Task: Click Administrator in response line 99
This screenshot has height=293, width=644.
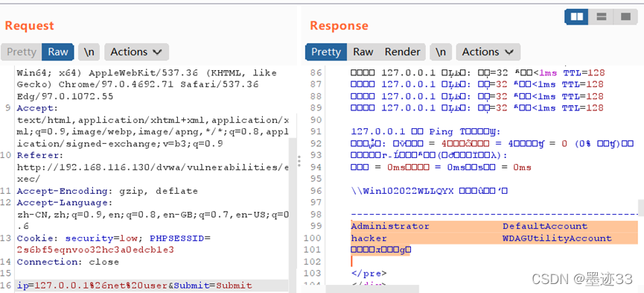Action: coord(390,227)
